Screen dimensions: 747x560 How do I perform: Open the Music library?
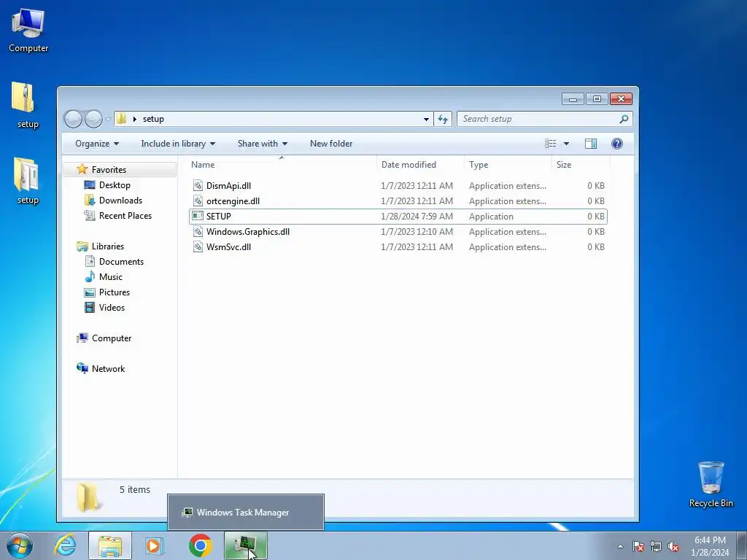click(x=111, y=276)
